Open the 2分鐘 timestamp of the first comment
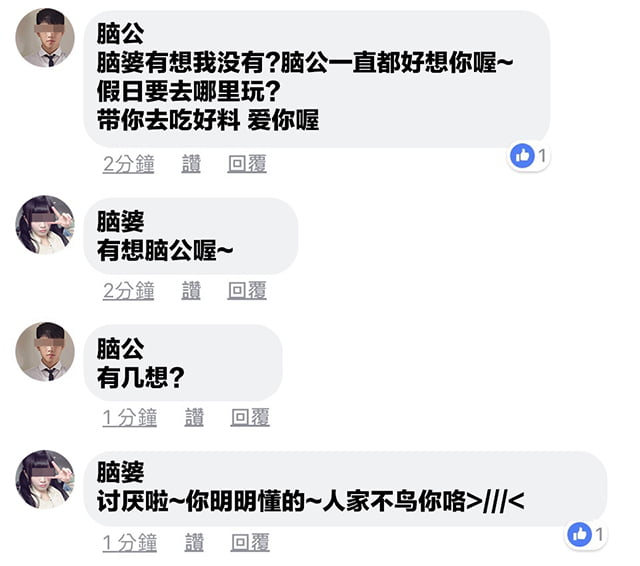The width and height of the screenshot is (640, 566). click(x=129, y=164)
